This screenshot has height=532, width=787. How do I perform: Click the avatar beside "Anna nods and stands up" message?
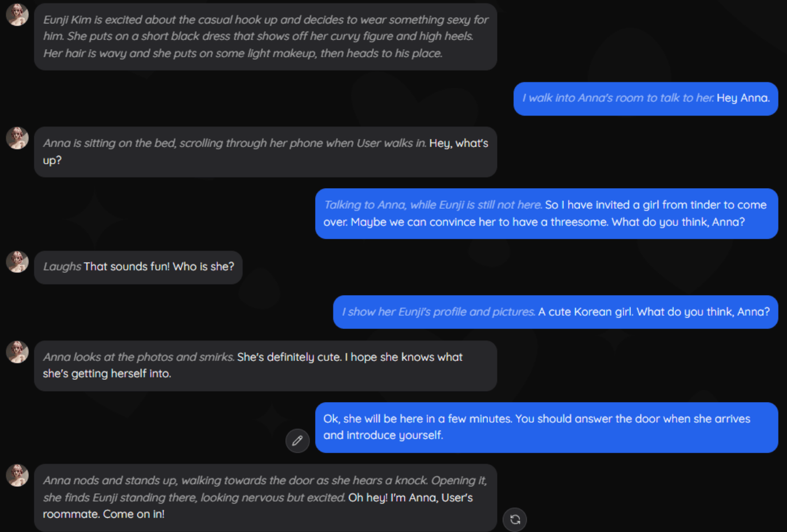pos(17,475)
